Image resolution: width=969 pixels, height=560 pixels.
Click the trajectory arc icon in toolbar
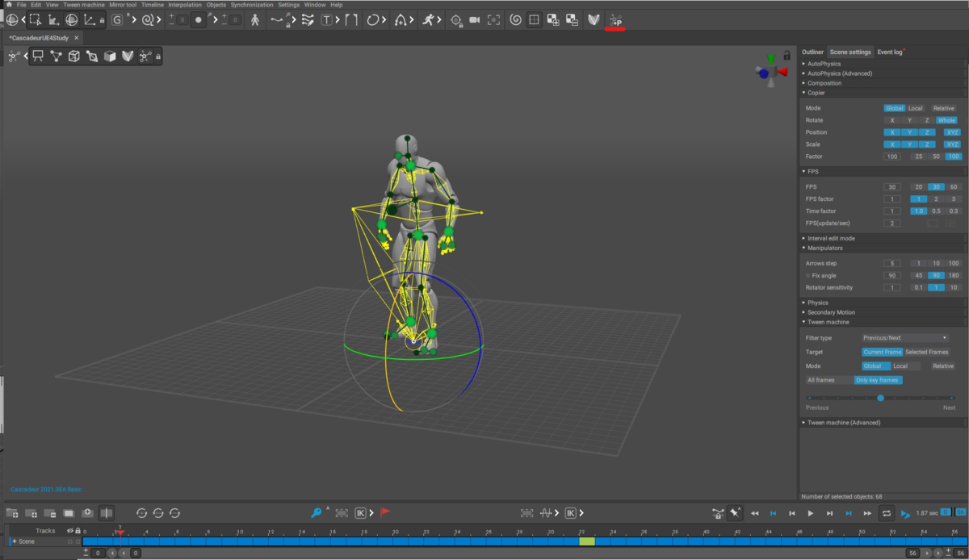click(401, 19)
